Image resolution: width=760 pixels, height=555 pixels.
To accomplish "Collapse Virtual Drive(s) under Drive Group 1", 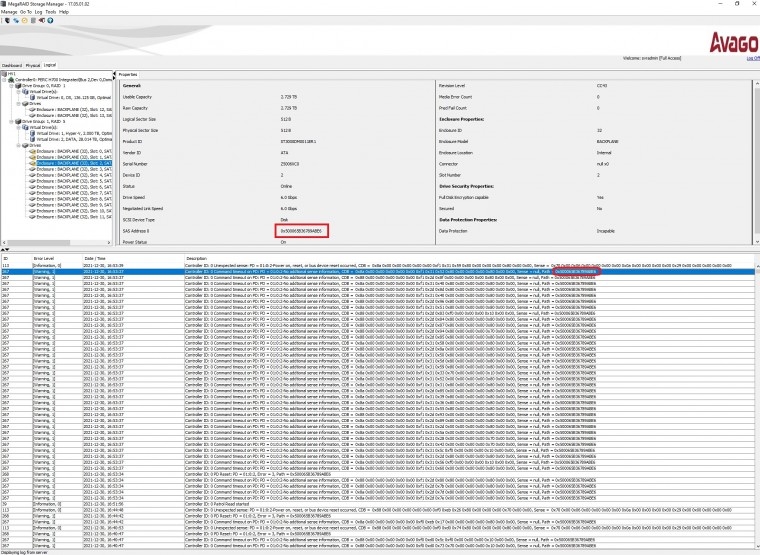I will click(x=19, y=127).
